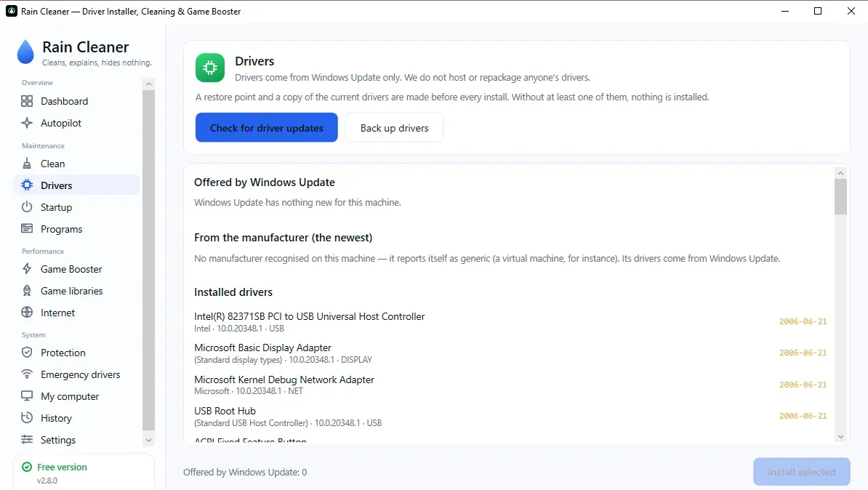Click the Game Booster lightning icon
Screen dimensions: 868x490
[x=27, y=269]
